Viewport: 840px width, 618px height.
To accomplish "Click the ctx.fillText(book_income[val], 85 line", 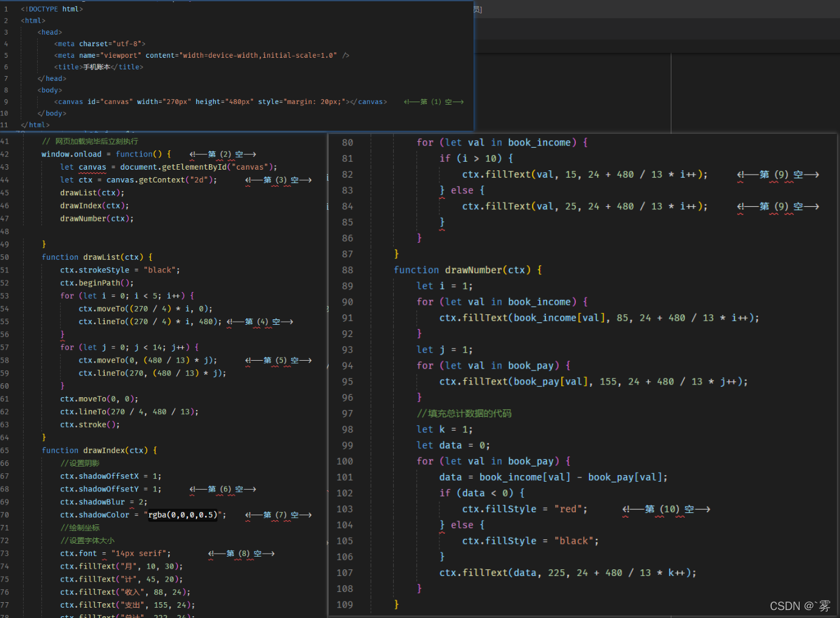I will coord(599,318).
